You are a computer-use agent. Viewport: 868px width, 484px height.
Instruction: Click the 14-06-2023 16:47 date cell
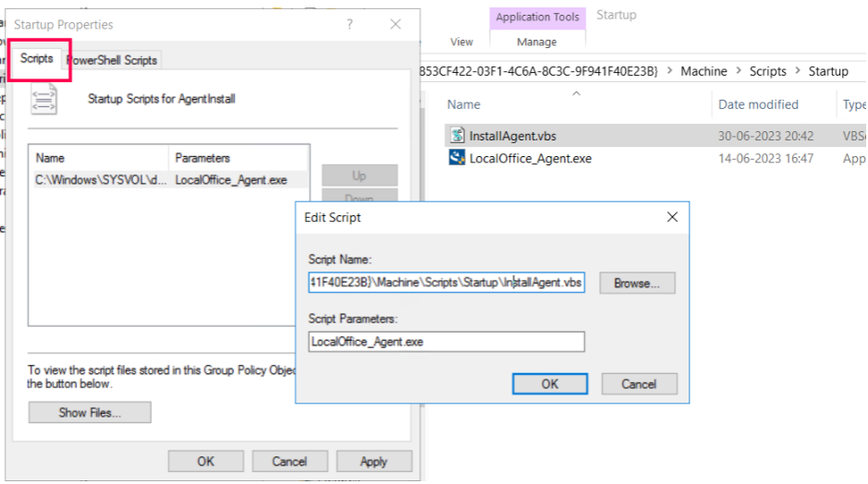coord(765,159)
